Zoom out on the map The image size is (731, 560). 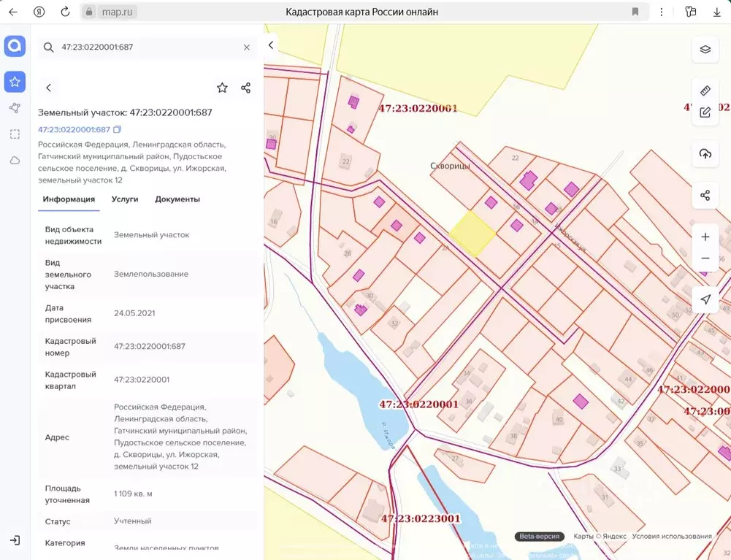click(x=705, y=258)
